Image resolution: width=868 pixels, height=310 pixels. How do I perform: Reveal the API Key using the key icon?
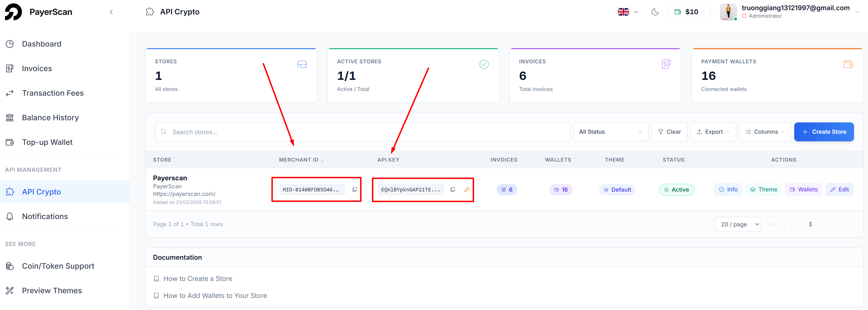[467, 189]
